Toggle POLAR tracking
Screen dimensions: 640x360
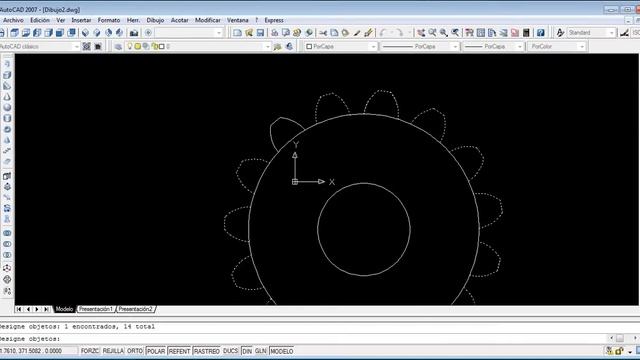pos(156,351)
